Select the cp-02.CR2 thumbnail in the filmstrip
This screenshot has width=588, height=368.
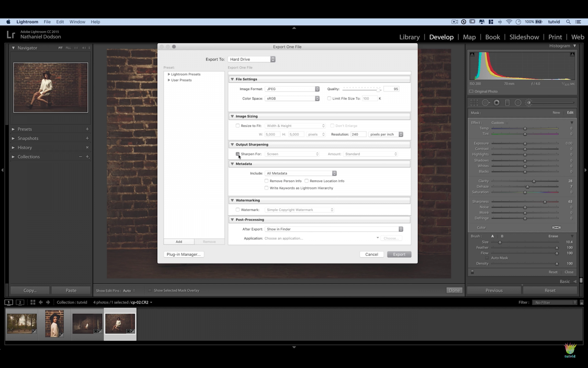click(x=120, y=324)
